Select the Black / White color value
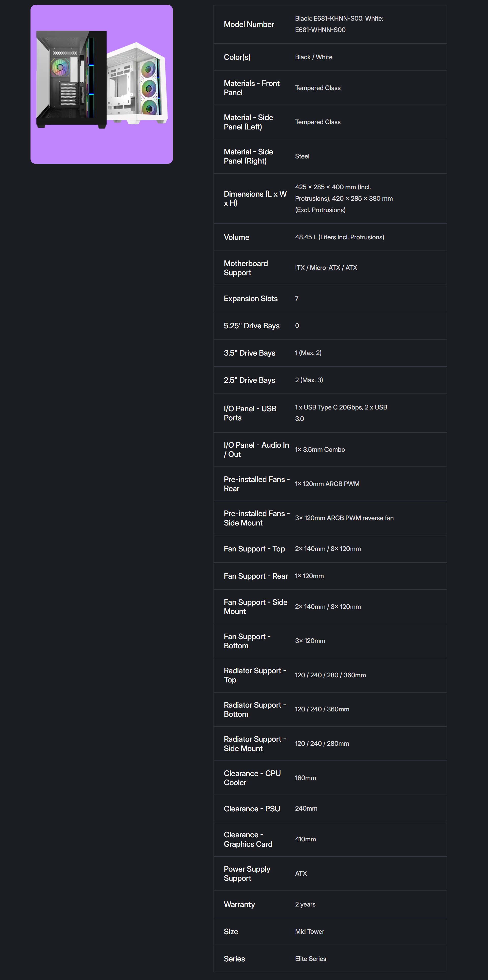The image size is (488, 980). tap(314, 57)
